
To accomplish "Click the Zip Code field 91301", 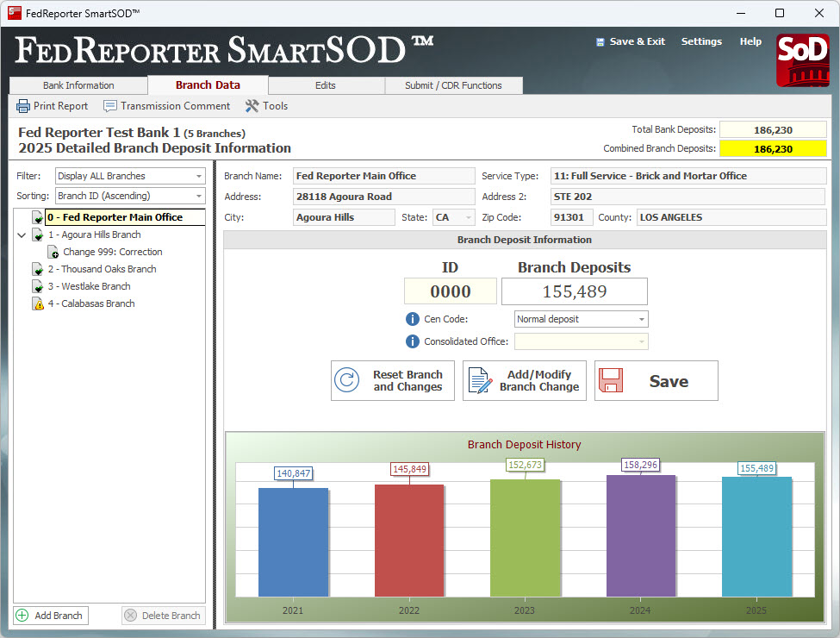I will point(571,217).
